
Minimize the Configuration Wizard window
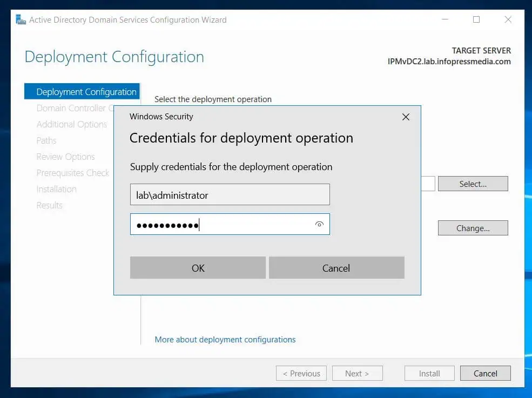point(445,19)
